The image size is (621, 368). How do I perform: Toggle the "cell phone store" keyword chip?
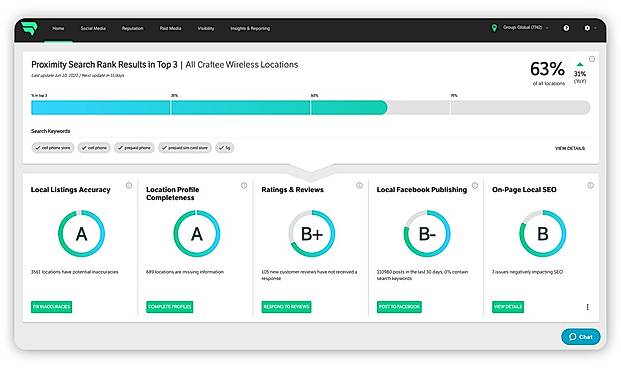[53, 148]
